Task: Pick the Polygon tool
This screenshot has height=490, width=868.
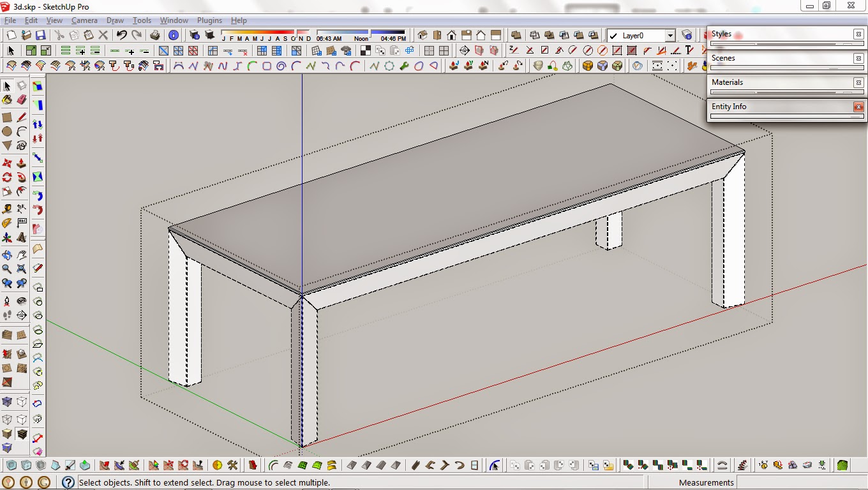Action: point(6,145)
